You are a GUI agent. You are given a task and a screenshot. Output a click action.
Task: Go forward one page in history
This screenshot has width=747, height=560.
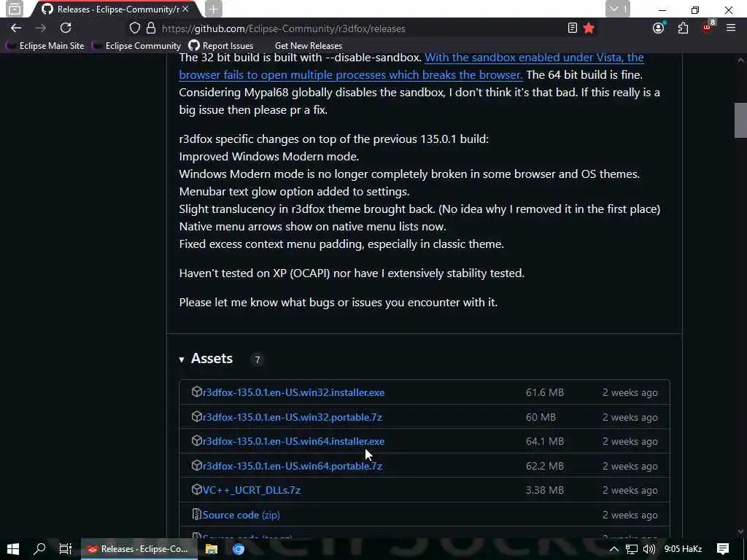pos(41,28)
